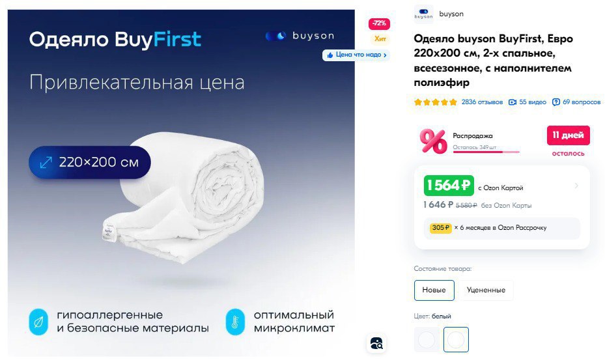
Task: Expand the Ozon card price chevron
Action: (x=576, y=186)
